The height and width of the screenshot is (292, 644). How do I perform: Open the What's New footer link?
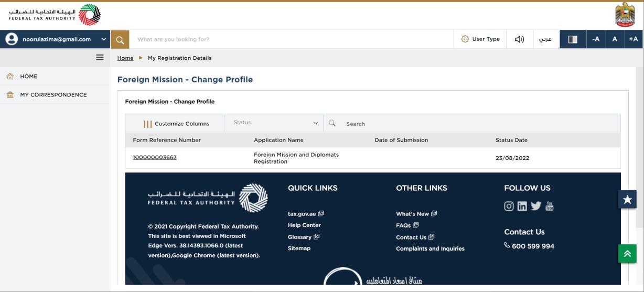pos(416,213)
